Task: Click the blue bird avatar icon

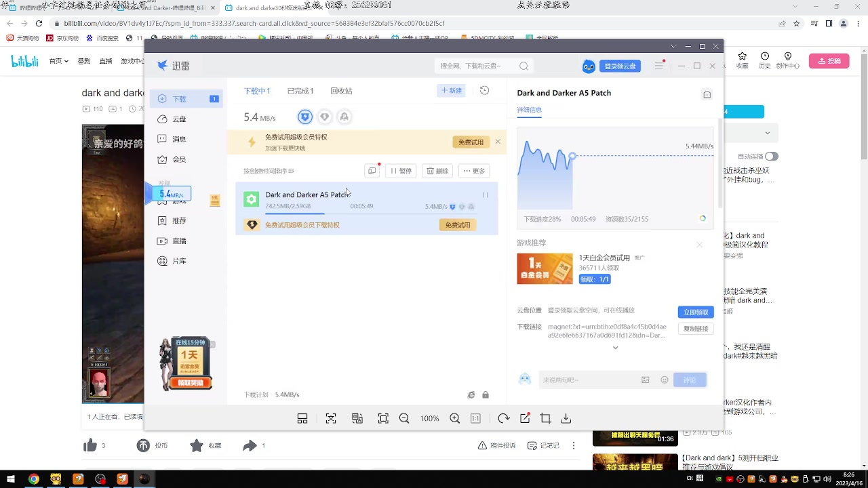Action: point(589,66)
